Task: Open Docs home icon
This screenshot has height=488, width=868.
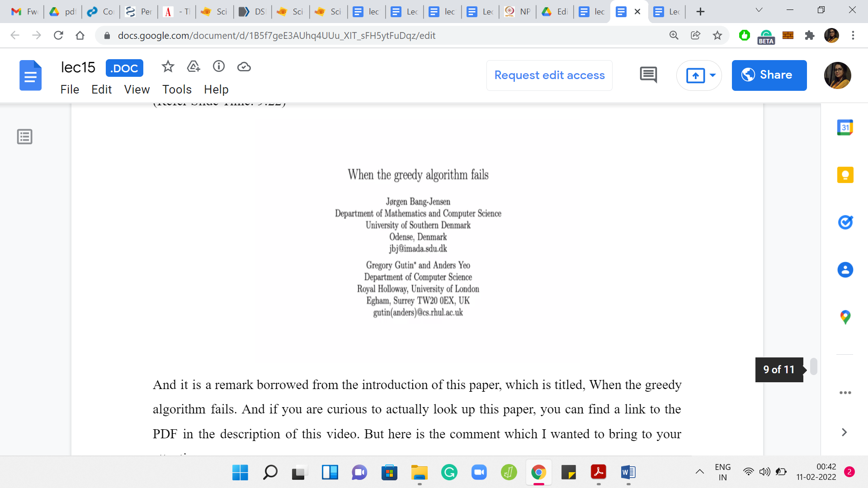Action: (31, 75)
